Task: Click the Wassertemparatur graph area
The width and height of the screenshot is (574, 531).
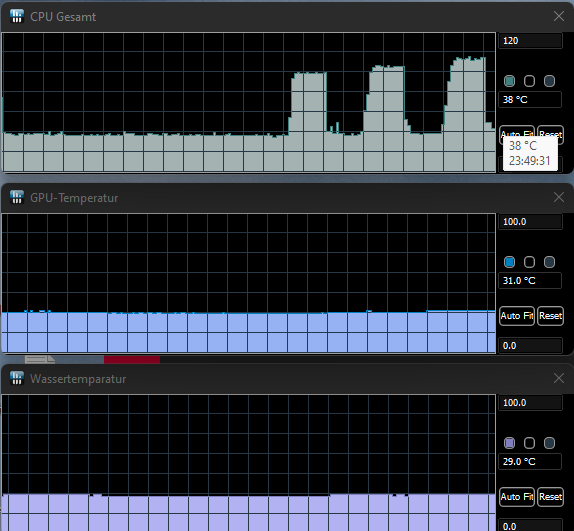Action: 249,463
